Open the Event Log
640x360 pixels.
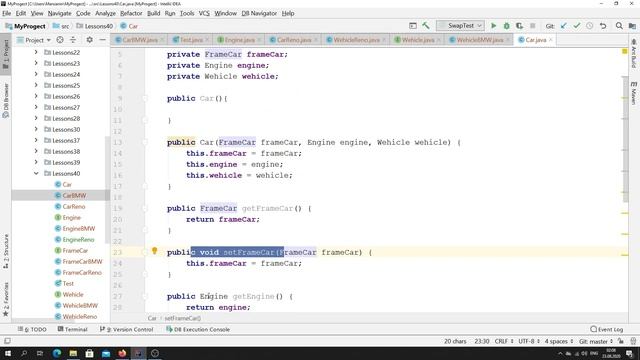tap(607, 329)
